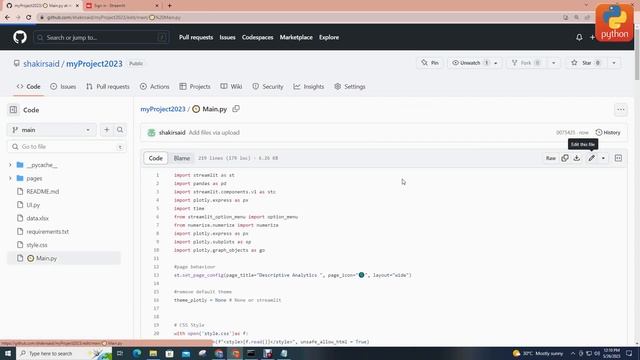Select the Code view toggle
The image size is (640, 360).
[156, 158]
